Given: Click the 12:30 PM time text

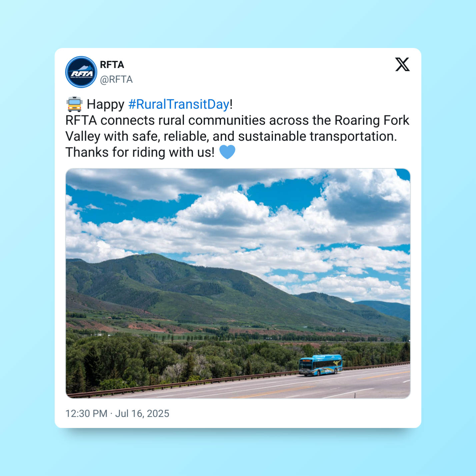Looking at the screenshot, I should point(86,414).
